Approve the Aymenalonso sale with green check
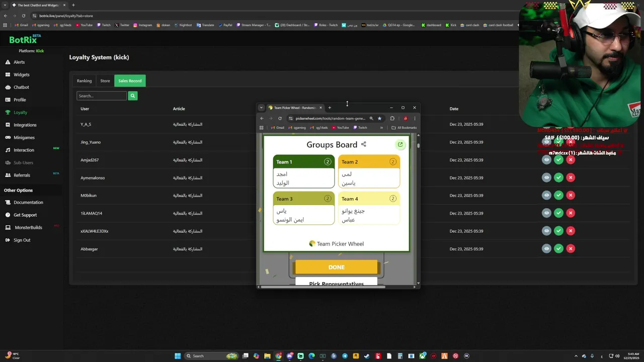The image size is (644, 362). tap(558, 177)
